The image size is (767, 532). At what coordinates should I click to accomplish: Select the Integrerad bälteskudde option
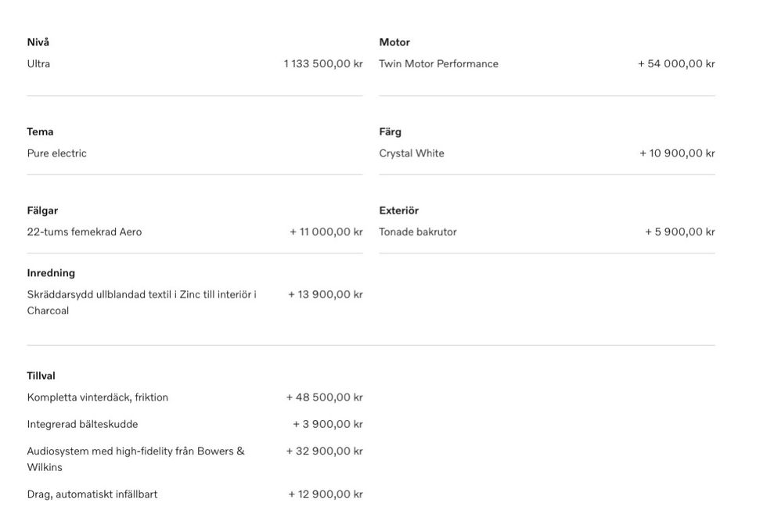(82, 425)
